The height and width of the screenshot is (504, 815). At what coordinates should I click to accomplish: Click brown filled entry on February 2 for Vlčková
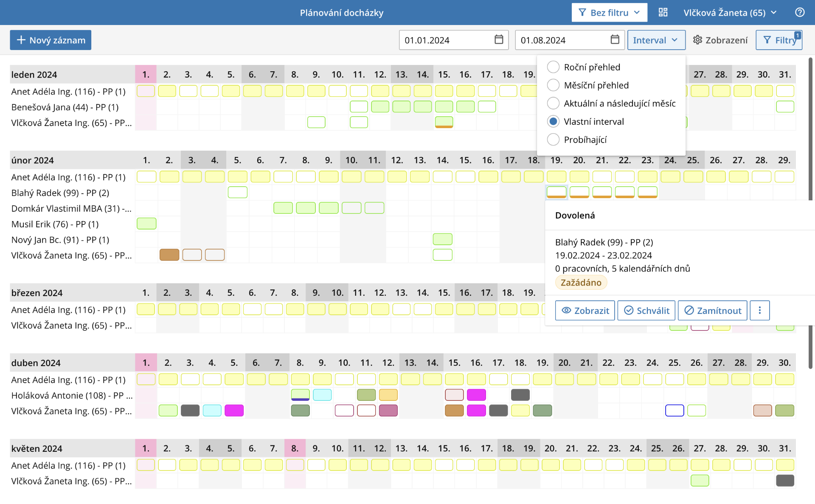click(169, 255)
